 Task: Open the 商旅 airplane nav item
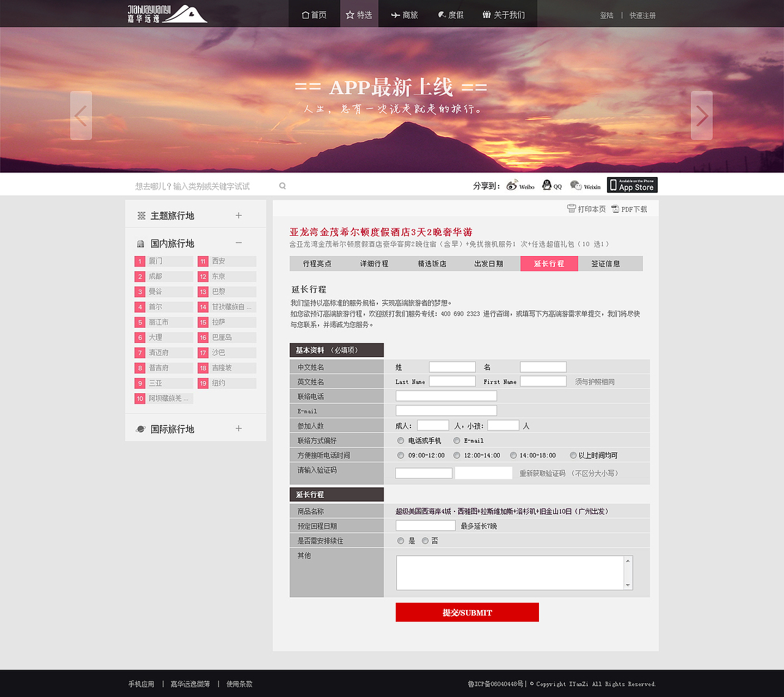pyautogui.click(x=404, y=15)
